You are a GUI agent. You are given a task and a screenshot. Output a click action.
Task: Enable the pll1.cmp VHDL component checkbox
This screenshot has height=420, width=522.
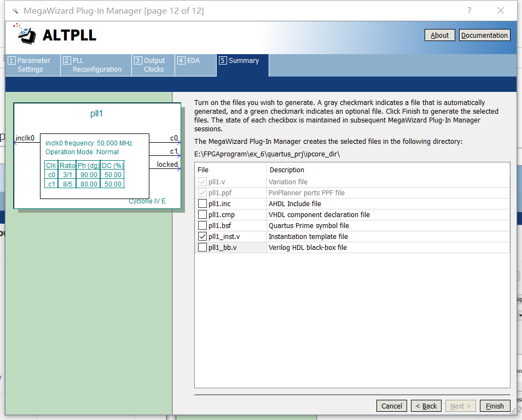202,214
